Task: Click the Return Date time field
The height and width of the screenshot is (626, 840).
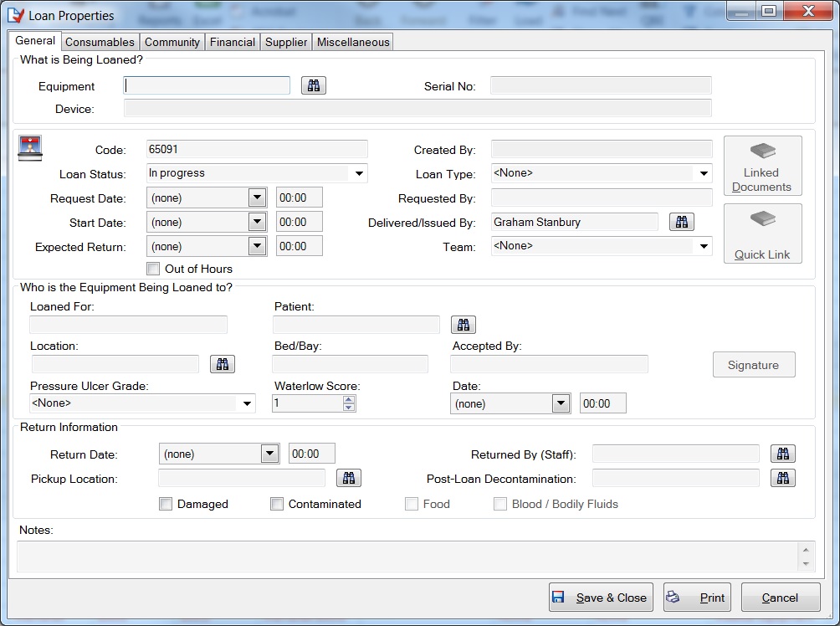Action: [x=312, y=454]
